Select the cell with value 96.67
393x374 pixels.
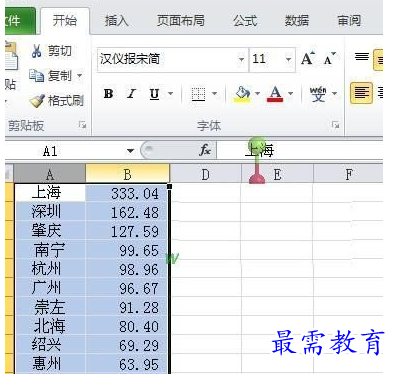click(x=127, y=288)
